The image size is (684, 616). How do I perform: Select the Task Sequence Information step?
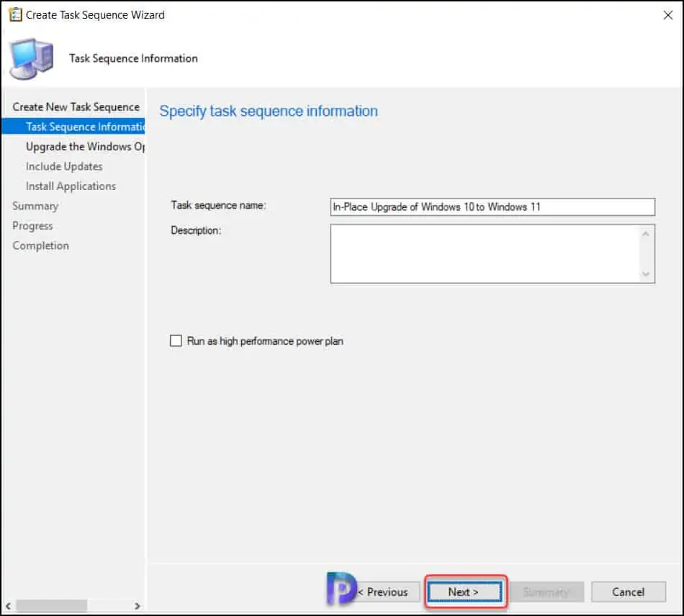73,127
